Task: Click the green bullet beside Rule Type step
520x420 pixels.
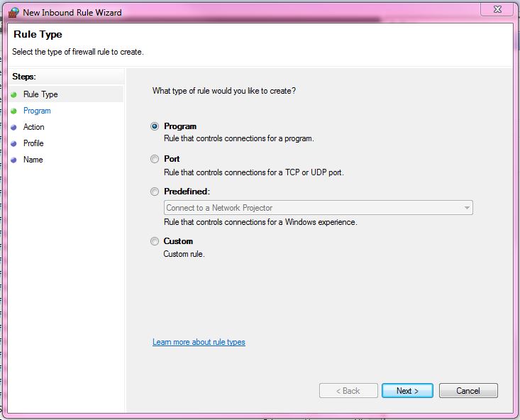Action: pos(13,94)
